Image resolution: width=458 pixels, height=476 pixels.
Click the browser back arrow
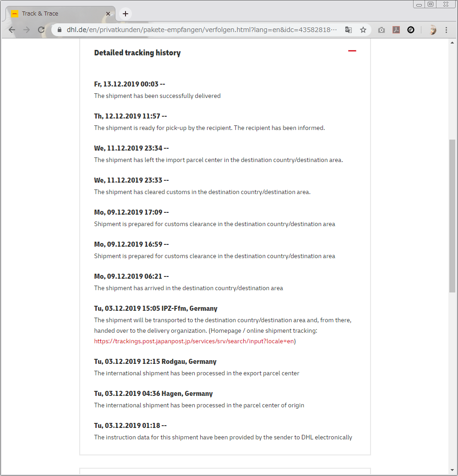pyautogui.click(x=12, y=30)
